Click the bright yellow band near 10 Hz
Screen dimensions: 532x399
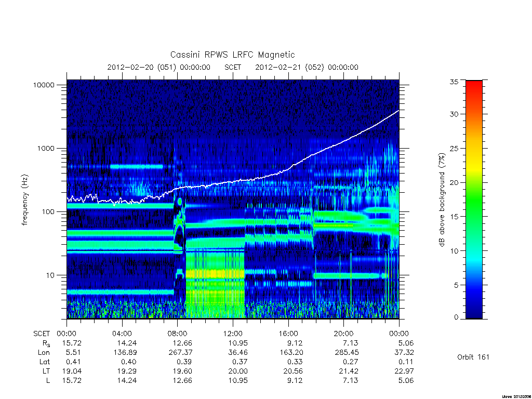tap(215, 273)
